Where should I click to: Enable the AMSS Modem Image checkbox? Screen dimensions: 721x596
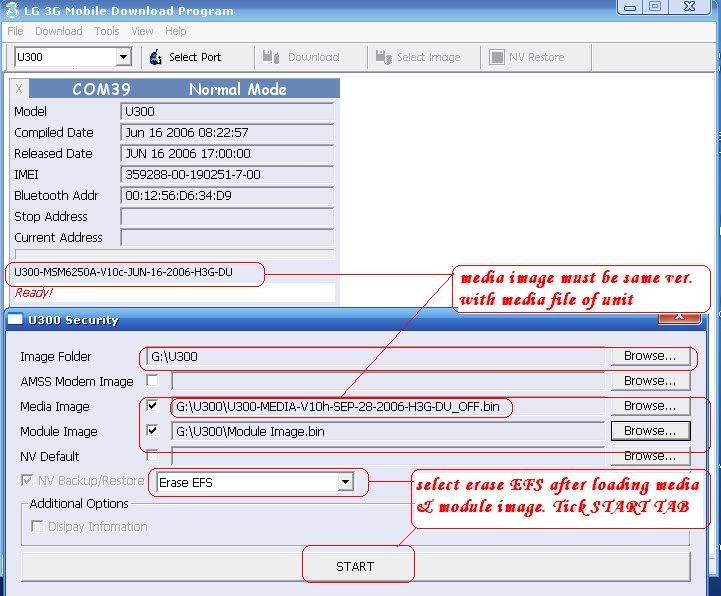pyautogui.click(x=152, y=380)
